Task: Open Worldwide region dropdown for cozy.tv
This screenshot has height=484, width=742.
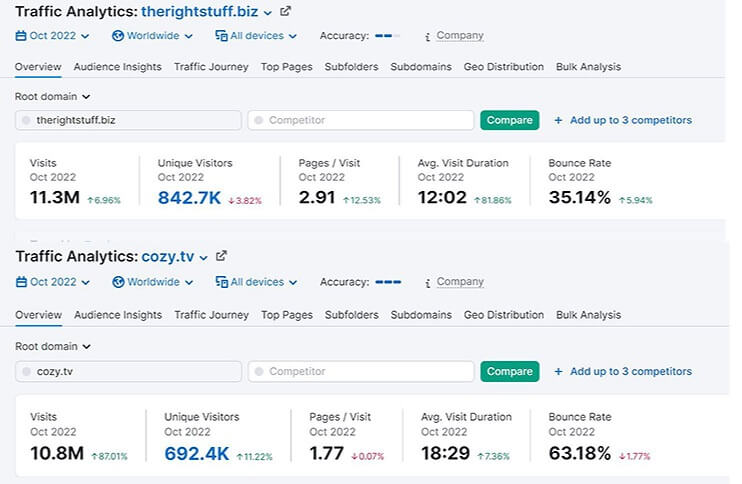Action: (153, 282)
